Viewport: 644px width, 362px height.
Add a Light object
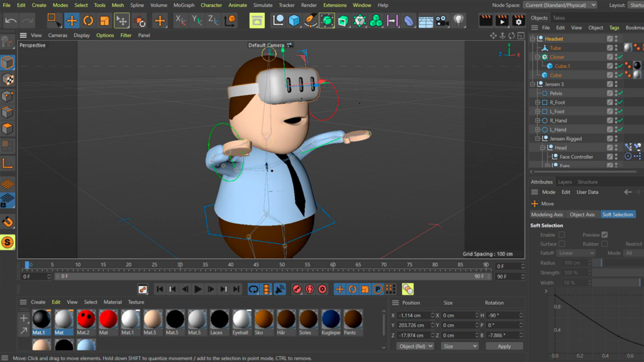458,21
